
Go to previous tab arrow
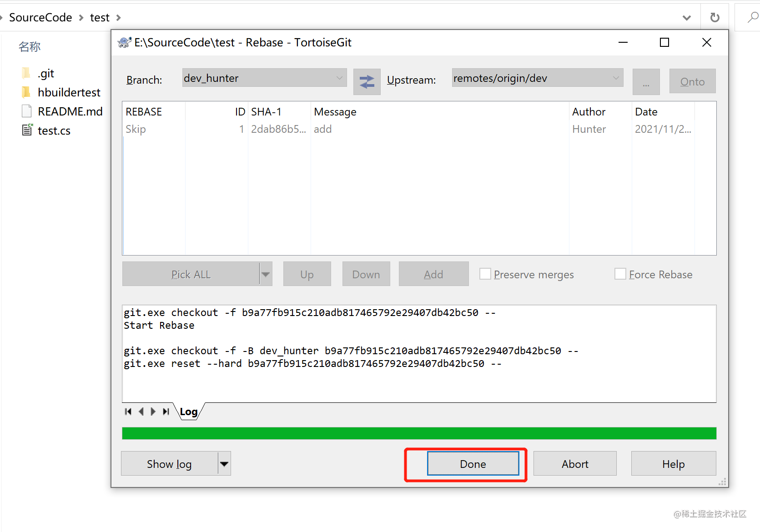click(141, 412)
